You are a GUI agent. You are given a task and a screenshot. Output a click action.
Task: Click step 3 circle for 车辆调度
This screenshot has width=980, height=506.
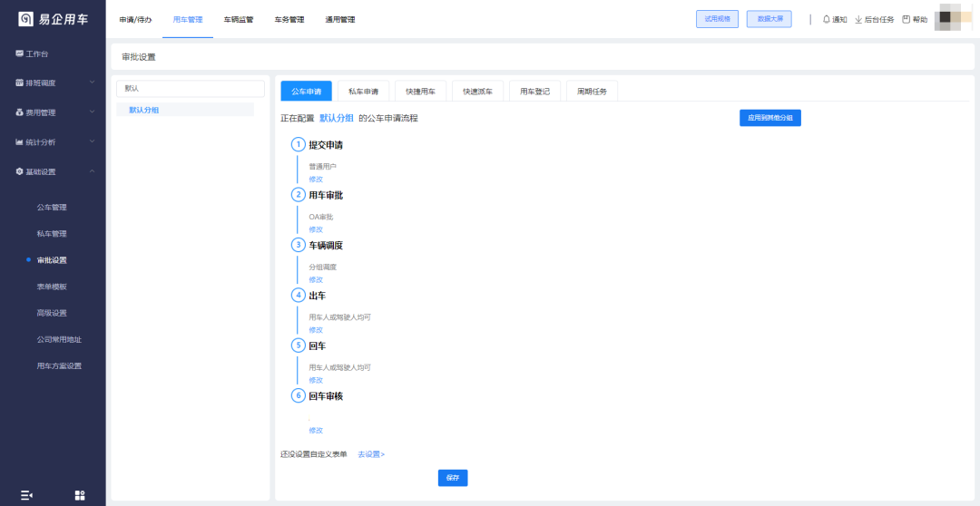[299, 245]
